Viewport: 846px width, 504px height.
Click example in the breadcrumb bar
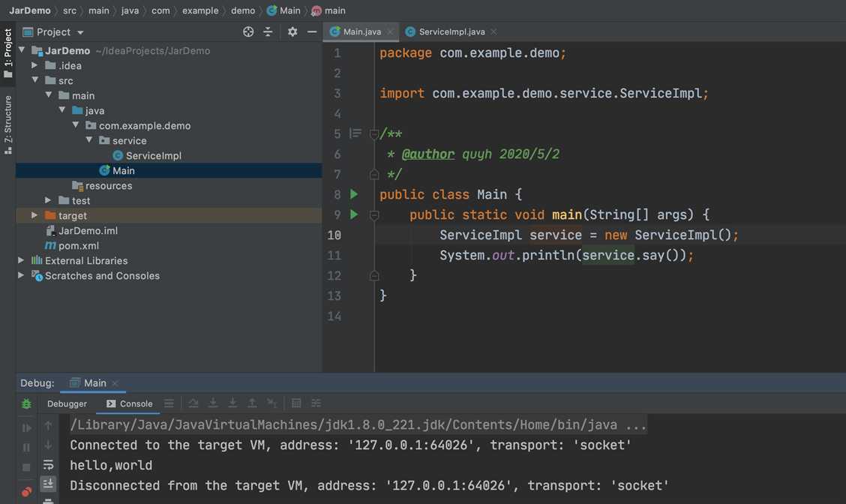click(x=200, y=10)
